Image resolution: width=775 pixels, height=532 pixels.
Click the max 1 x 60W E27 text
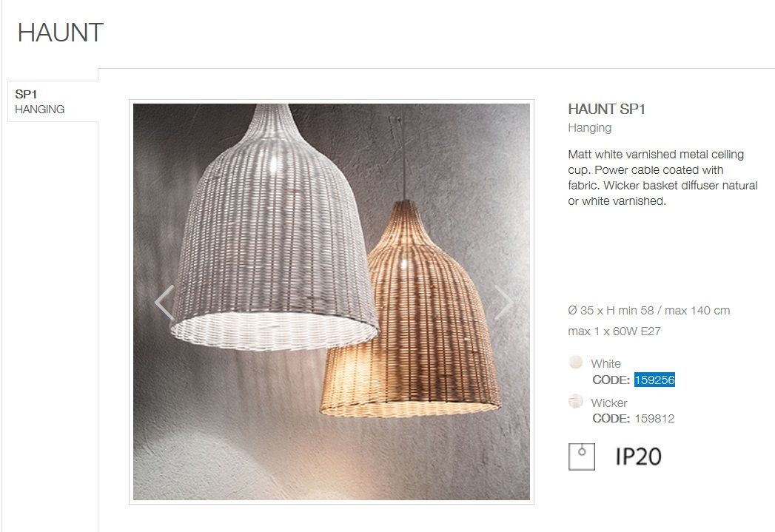click(614, 331)
